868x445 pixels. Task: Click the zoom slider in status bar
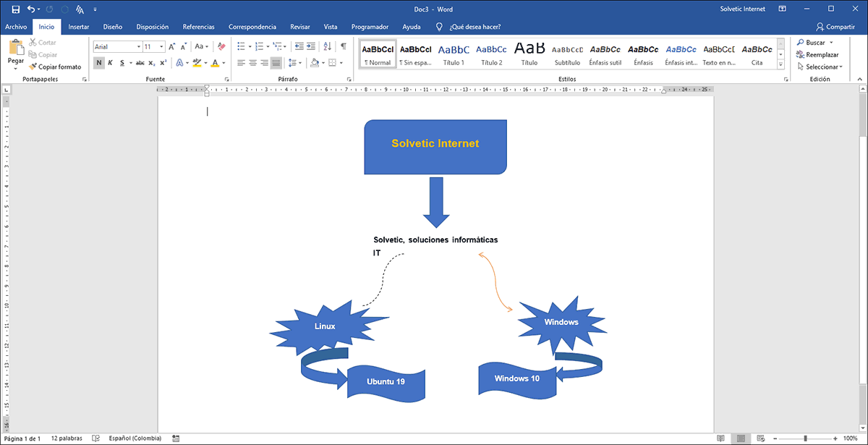tap(806, 438)
